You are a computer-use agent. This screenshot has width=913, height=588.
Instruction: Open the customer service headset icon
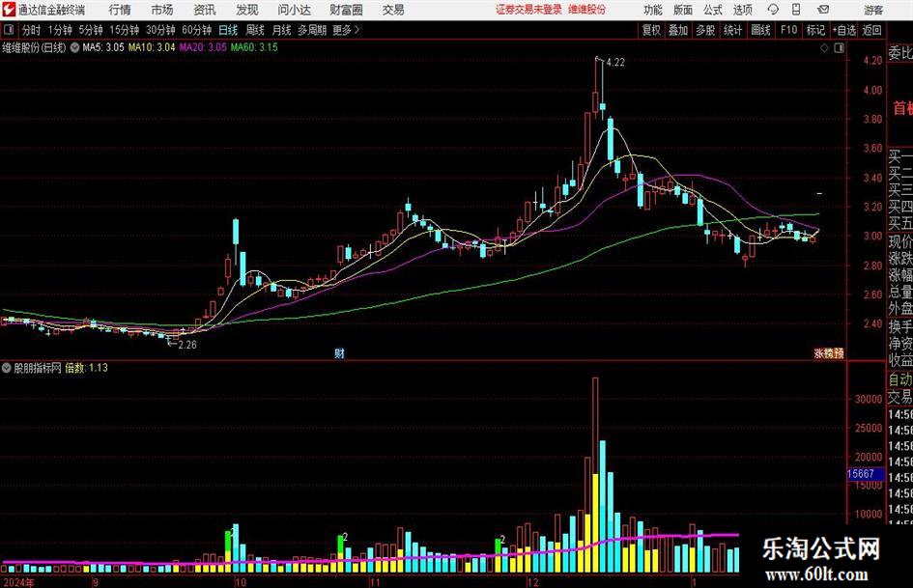[773, 10]
